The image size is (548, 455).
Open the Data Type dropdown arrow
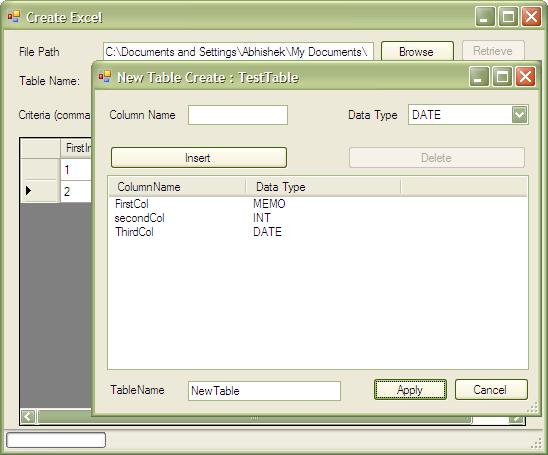coord(519,115)
